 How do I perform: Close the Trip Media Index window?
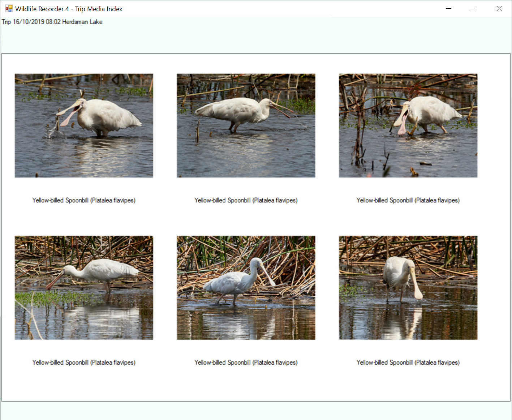[499, 8]
